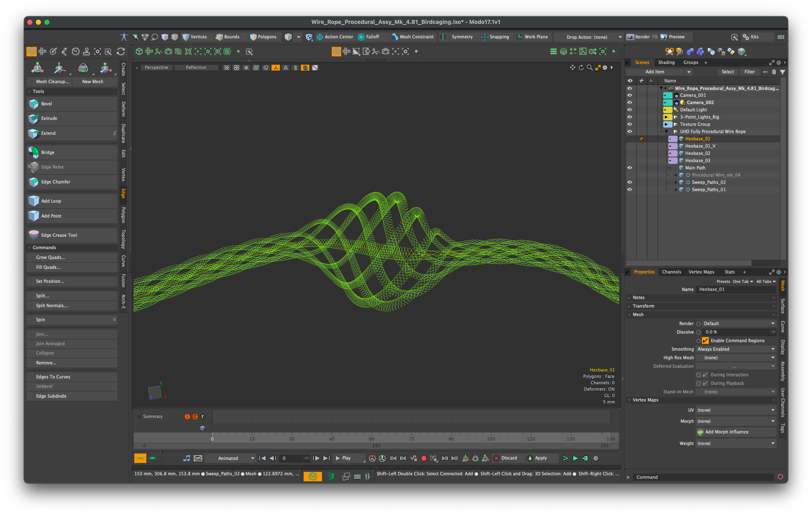Open the UV map dropdown

click(736, 410)
